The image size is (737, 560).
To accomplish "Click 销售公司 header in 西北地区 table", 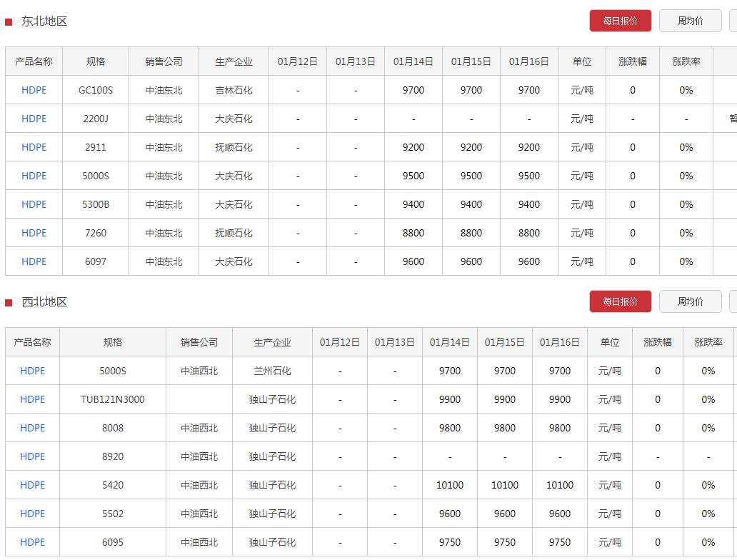I will click(199, 342).
